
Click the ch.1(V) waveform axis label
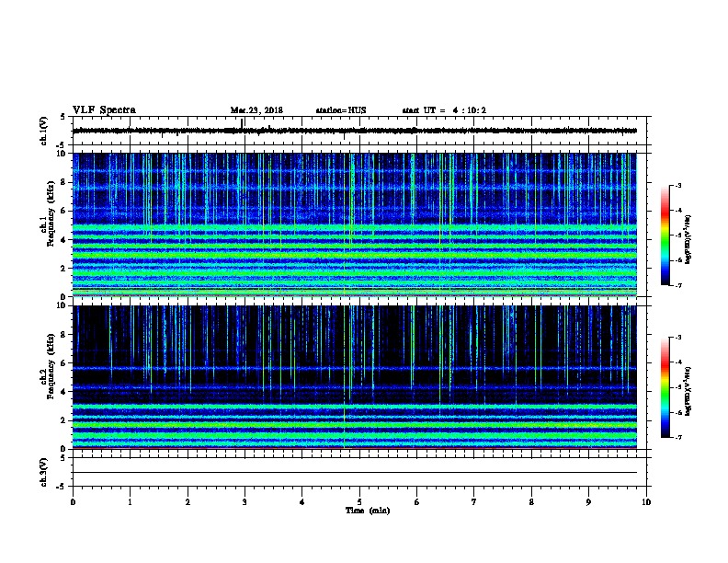pyautogui.click(x=43, y=131)
